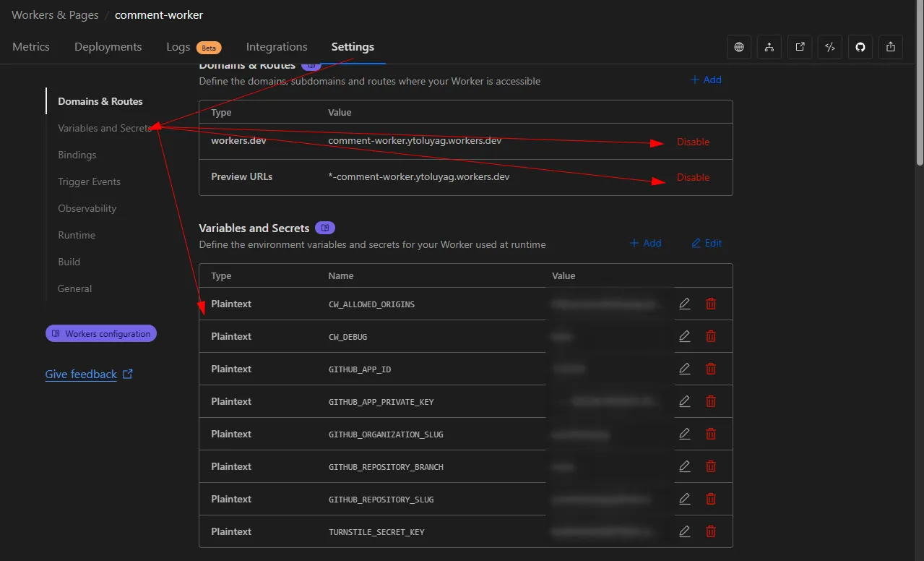
Task: Click the open-in-new-window icon in top toolbar
Action: tap(800, 47)
